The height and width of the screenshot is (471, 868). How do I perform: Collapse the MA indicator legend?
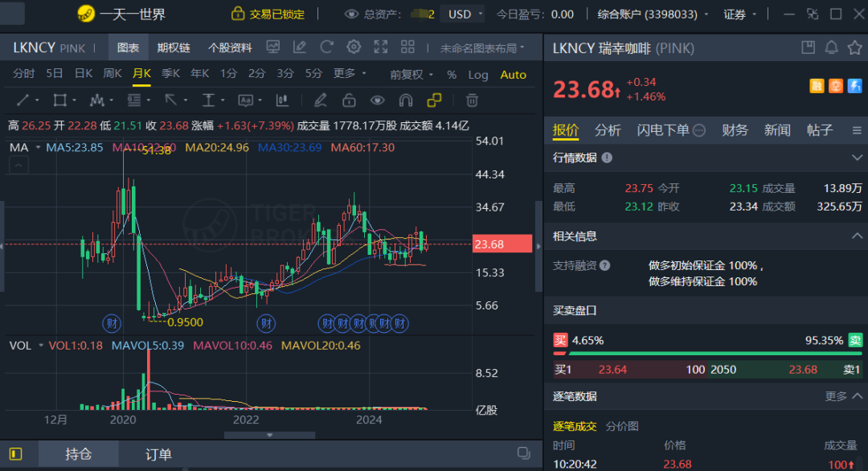click(x=18, y=165)
